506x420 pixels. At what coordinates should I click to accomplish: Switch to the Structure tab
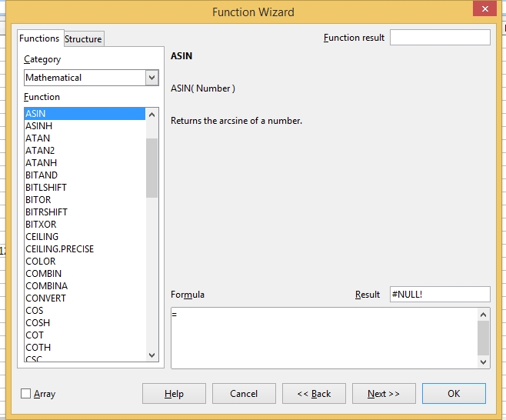coord(83,39)
